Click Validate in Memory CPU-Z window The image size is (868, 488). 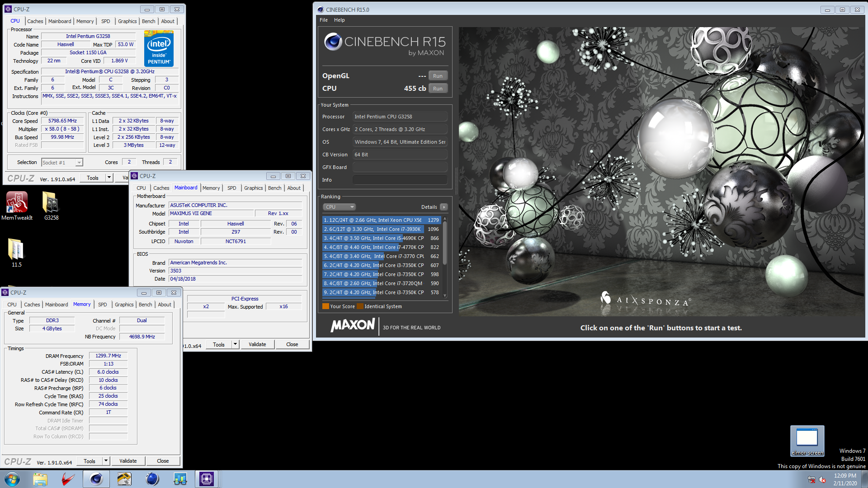click(128, 461)
